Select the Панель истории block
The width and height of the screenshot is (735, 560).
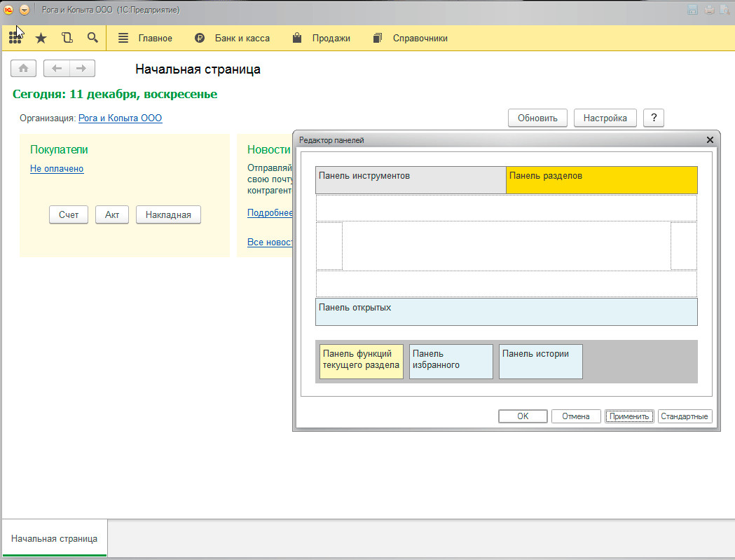click(540, 362)
